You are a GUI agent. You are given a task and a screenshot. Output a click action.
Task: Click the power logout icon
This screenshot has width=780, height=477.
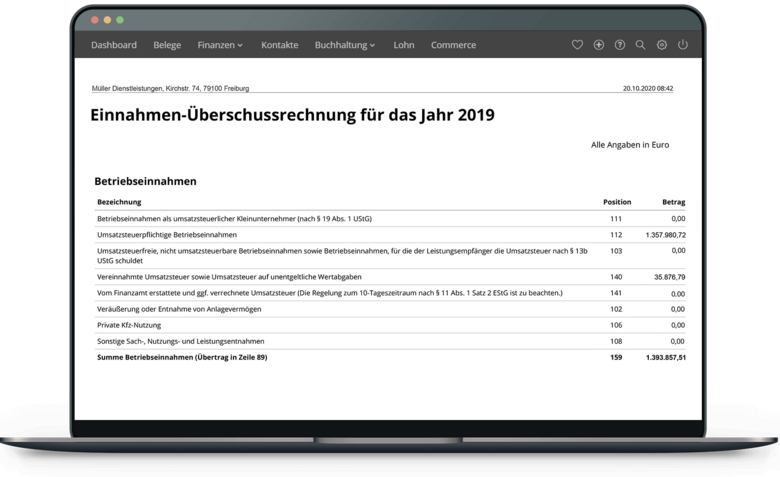[683, 45]
